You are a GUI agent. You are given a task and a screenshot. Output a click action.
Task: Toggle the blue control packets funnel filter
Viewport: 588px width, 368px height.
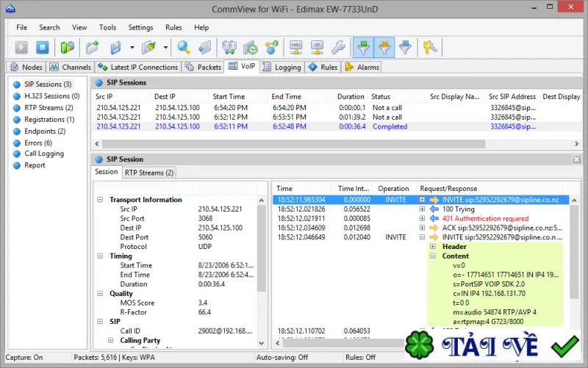[x=406, y=48]
